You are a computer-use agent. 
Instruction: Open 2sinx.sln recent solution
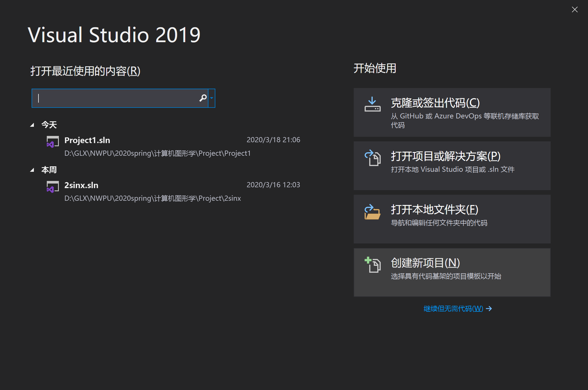[173, 192]
